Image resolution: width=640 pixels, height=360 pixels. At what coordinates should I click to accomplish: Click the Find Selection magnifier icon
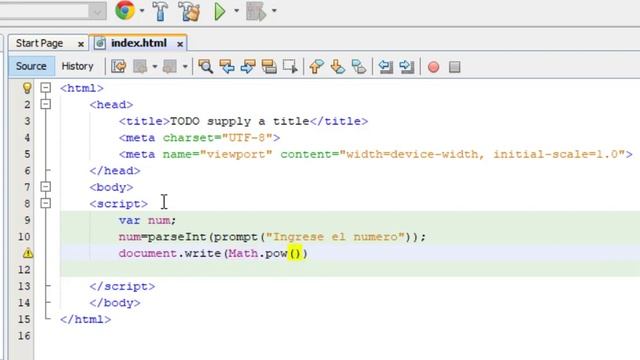click(205, 67)
